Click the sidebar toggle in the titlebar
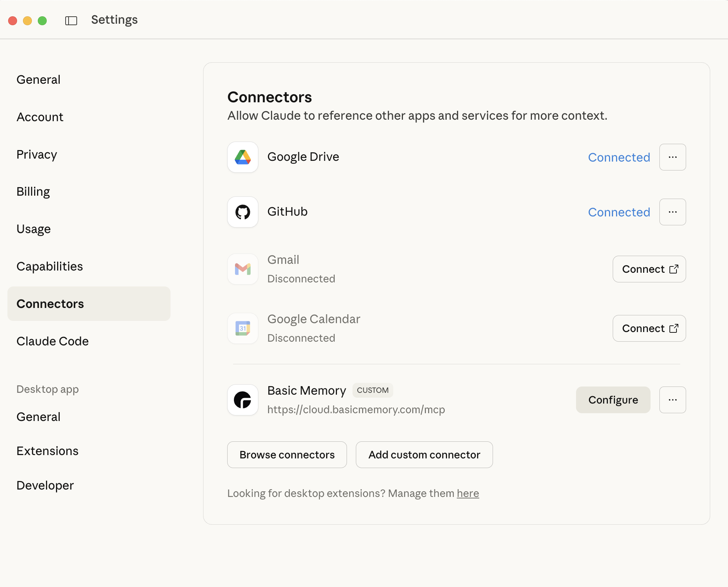 (x=71, y=20)
